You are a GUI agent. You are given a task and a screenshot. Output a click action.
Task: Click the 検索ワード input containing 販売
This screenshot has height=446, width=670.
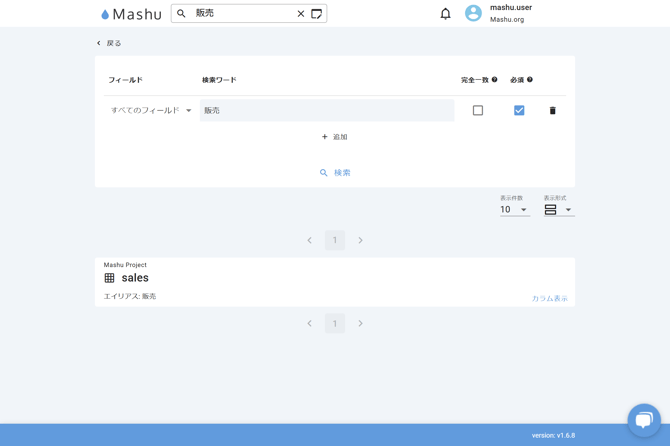click(326, 111)
